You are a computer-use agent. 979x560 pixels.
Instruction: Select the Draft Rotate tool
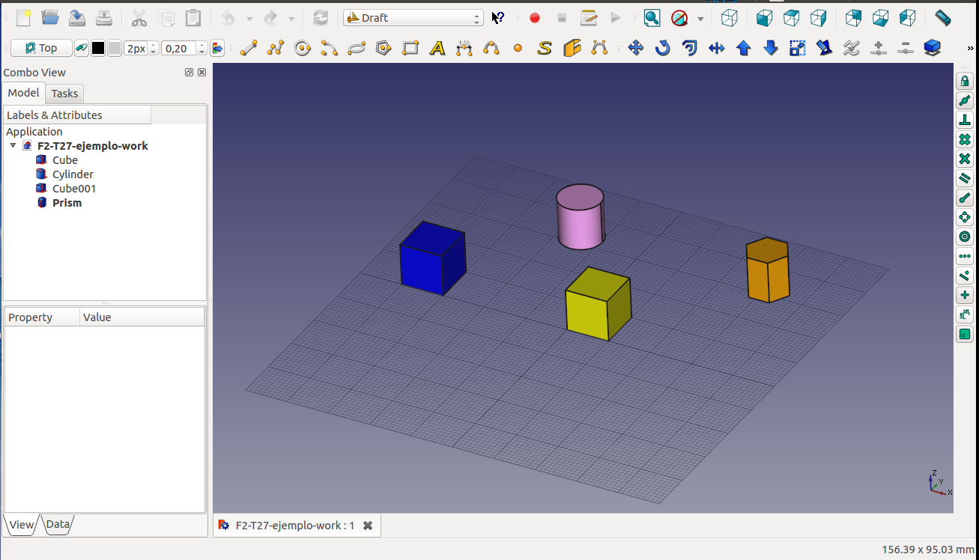pyautogui.click(x=663, y=49)
